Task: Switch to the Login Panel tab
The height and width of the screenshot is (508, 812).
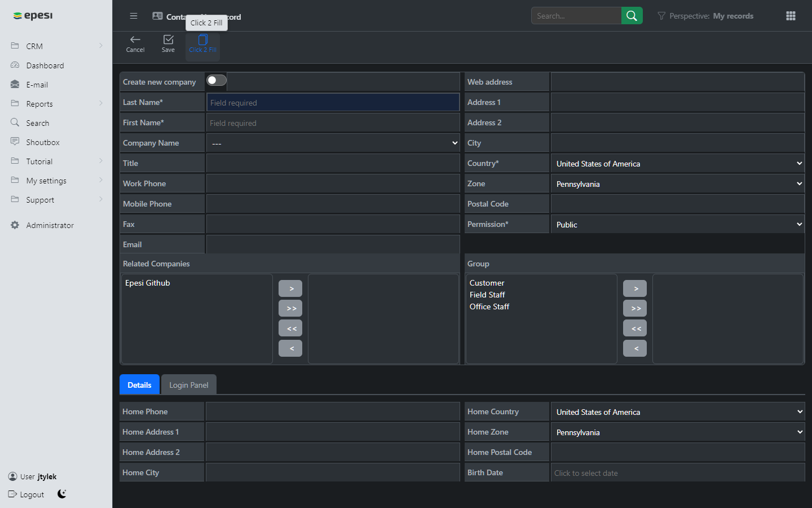Action: 189,384
